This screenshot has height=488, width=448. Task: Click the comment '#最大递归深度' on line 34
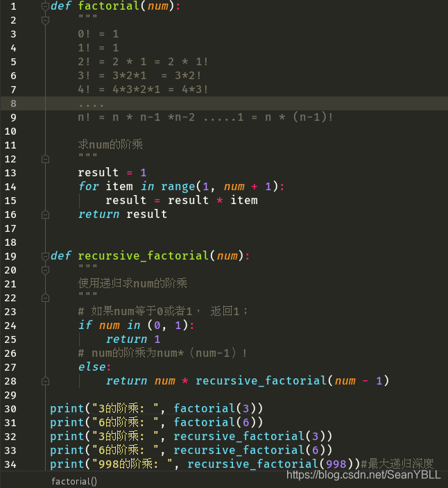[397, 464]
